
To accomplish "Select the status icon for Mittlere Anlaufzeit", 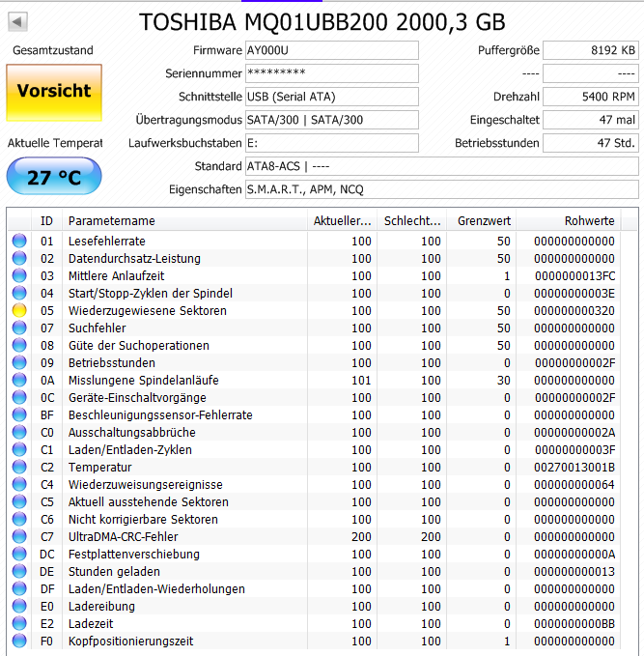I will tap(19, 275).
